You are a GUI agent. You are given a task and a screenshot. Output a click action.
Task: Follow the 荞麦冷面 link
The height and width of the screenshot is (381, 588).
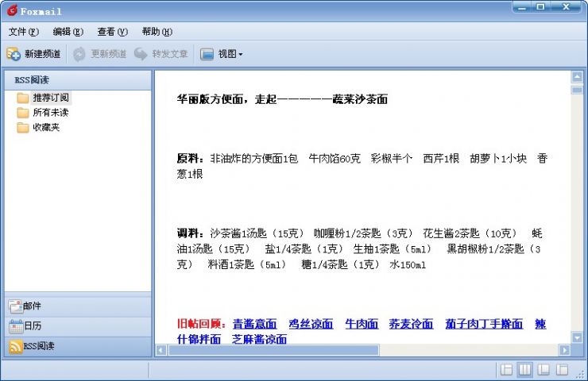pos(411,324)
